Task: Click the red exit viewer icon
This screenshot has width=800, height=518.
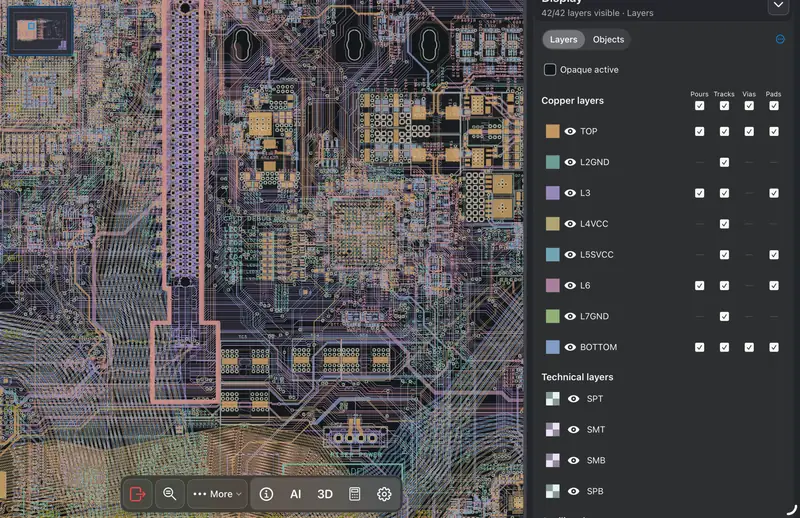Action: pyautogui.click(x=137, y=494)
